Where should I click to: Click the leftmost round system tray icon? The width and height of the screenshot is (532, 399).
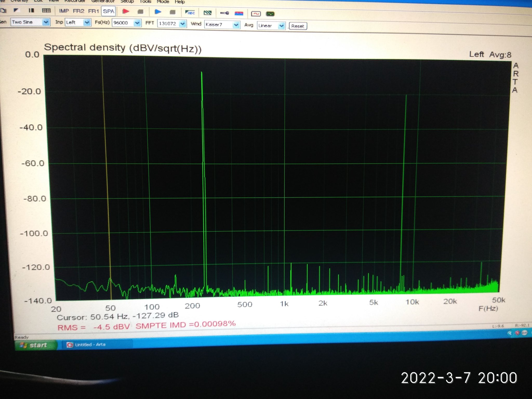tap(510, 333)
